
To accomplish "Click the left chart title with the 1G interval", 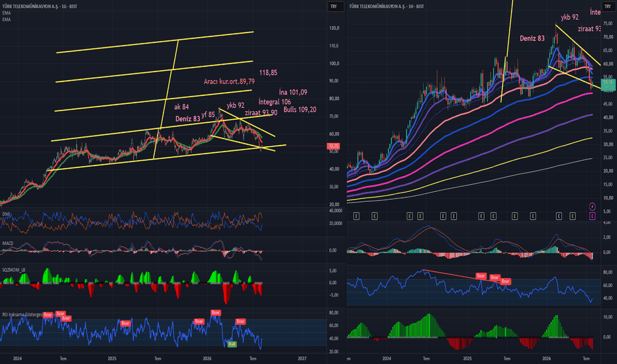I will click(39, 7).
